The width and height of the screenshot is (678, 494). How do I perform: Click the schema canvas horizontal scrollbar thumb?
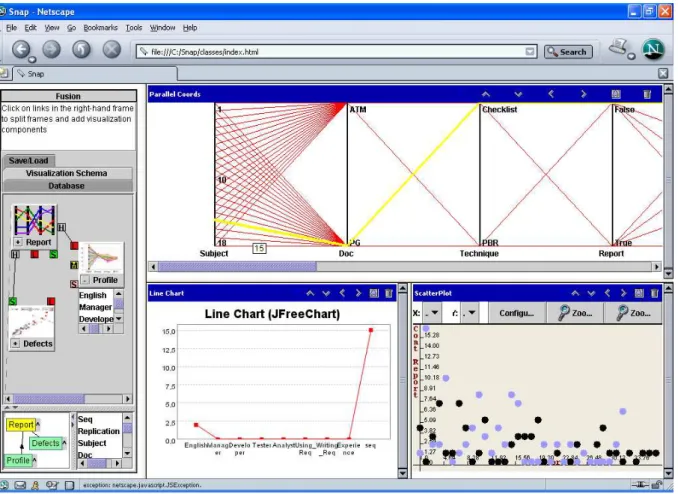coord(48,399)
